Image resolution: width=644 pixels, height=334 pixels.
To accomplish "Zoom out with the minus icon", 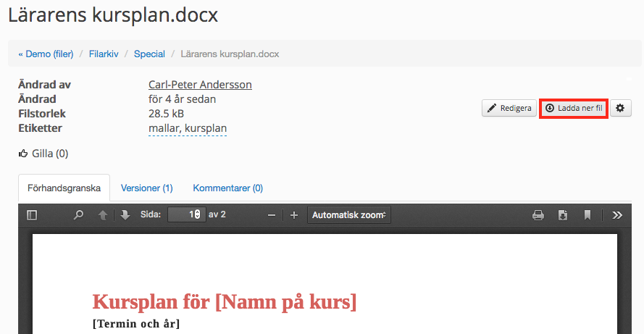I will coord(272,215).
